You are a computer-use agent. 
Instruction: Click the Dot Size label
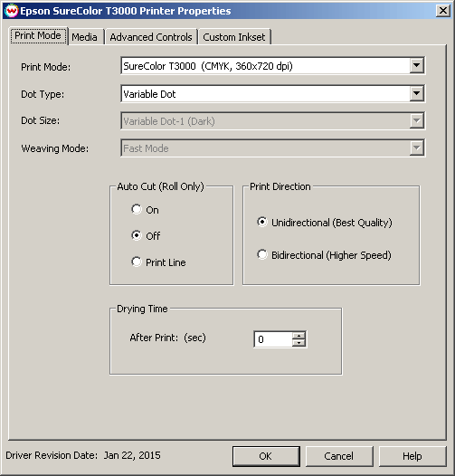(41, 120)
